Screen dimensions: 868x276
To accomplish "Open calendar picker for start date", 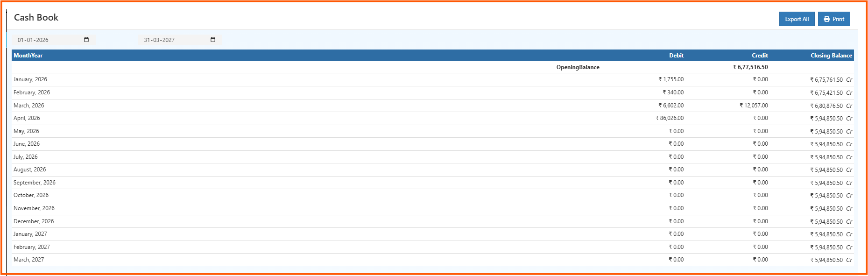I will (x=86, y=40).
